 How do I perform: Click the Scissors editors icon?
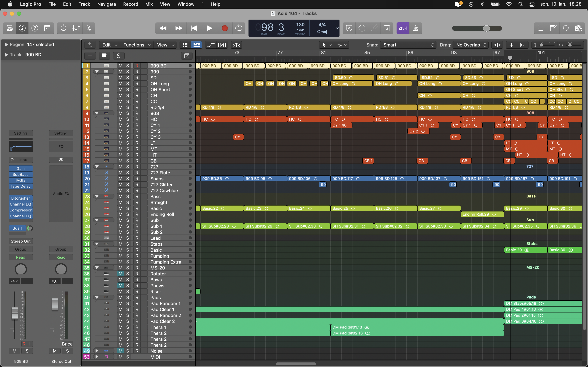coord(89,28)
